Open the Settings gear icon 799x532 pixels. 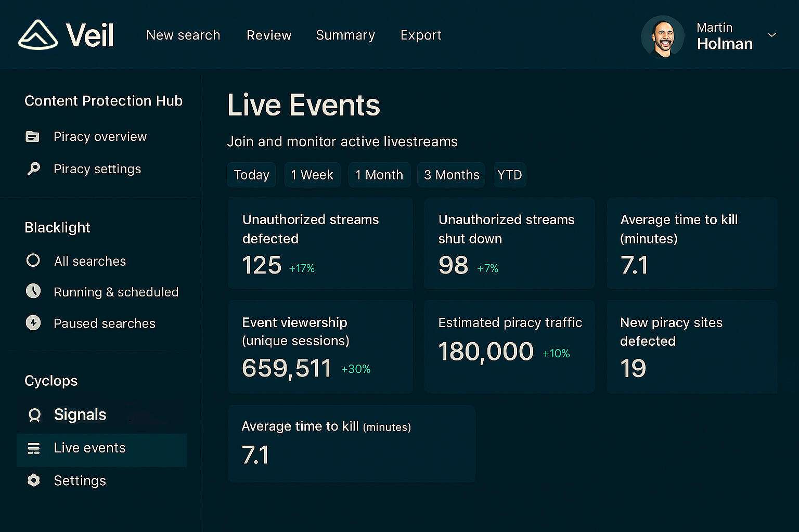[x=34, y=481]
